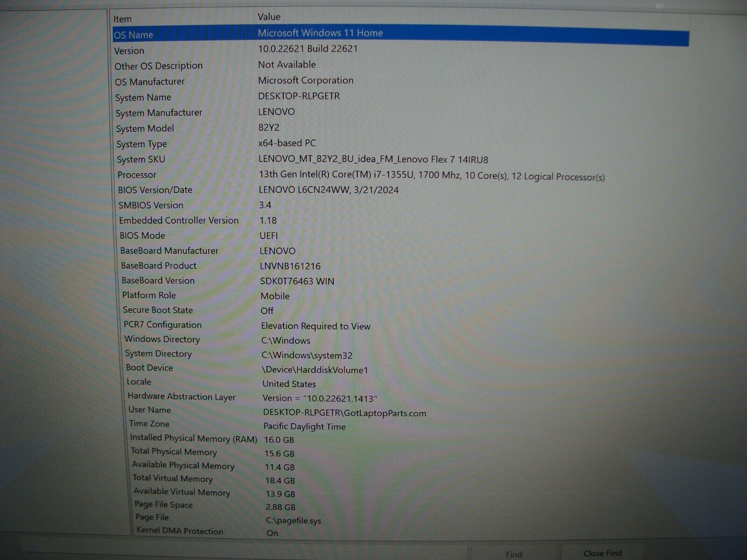
Task: Click the 'Not Available' value
Action: (x=287, y=64)
